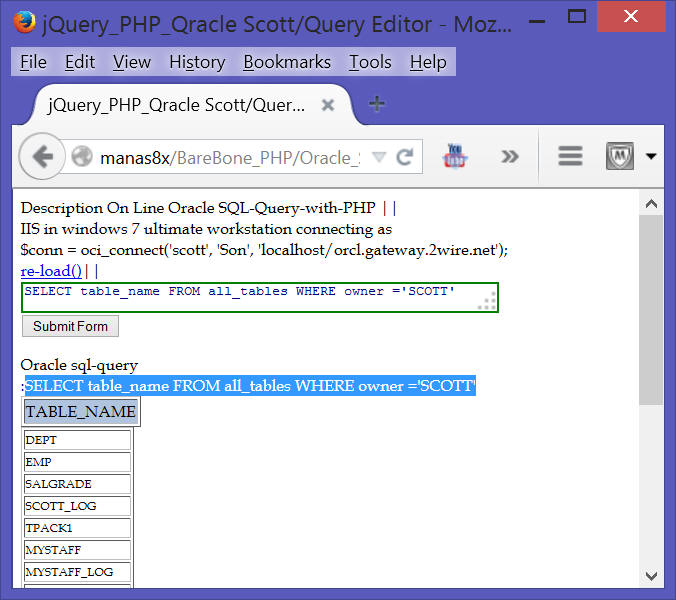The height and width of the screenshot is (600, 676).
Task: Open the File menu
Action: [33, 62]
